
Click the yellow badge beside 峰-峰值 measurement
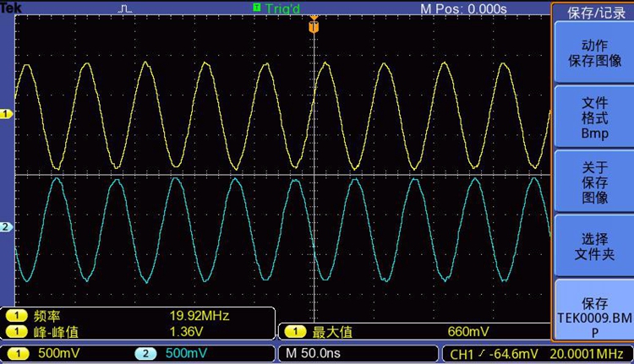16,331
